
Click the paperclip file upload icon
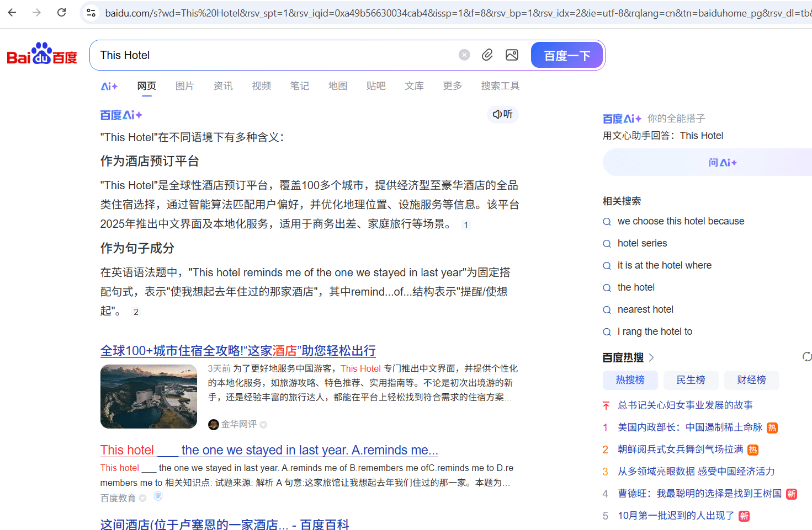click(x=487, y=55)
